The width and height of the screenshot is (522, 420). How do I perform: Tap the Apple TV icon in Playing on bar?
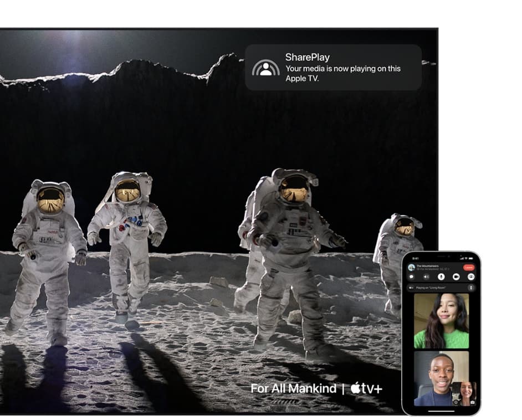[x=411, y=288]
